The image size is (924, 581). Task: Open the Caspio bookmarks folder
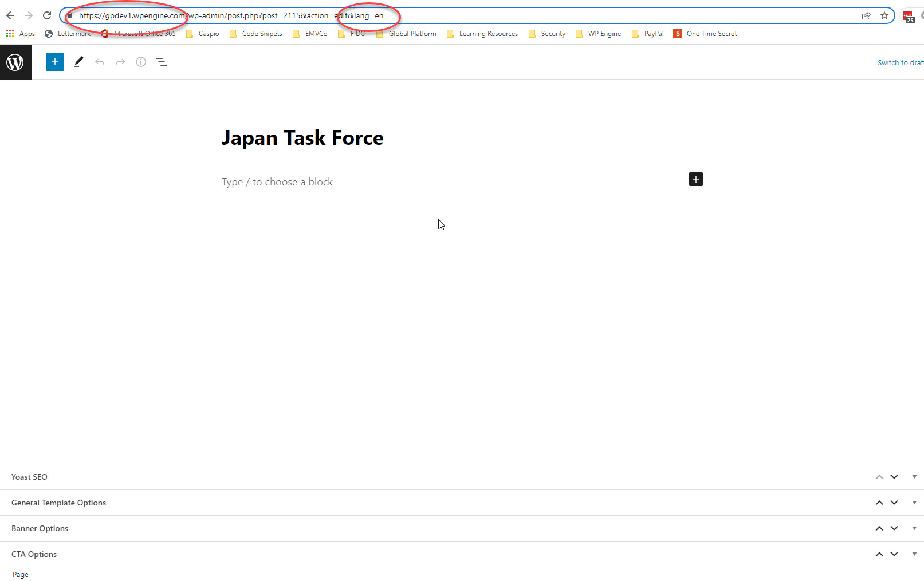203,34
